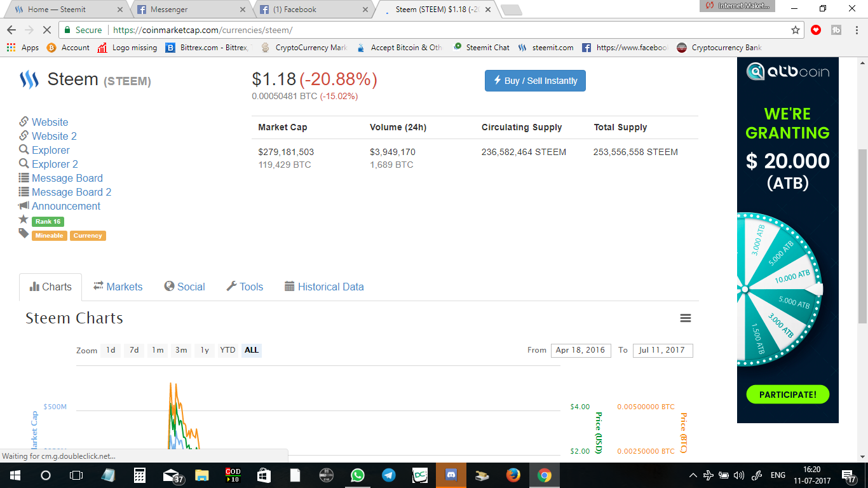The width and height of the screenshot is (868, 488).
Task: Stop page loading with the X icon
Action: [48, 30]
